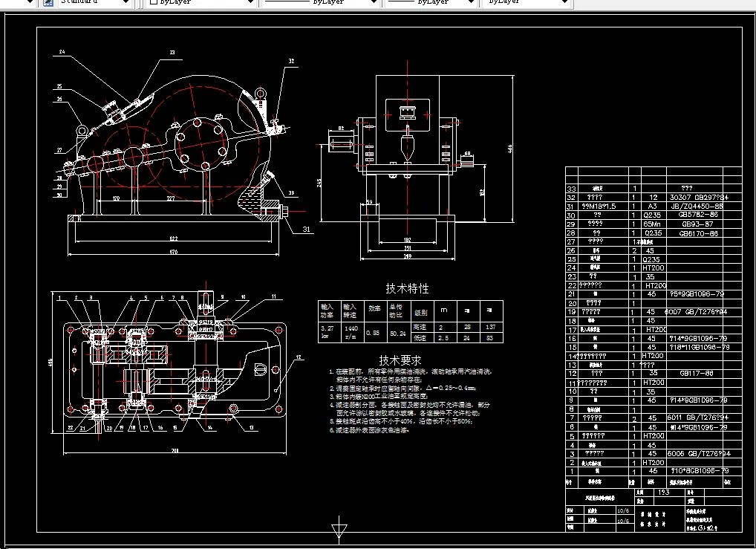Image resolution: width=756 pixels, height=549 pixels.
Task: Click the 高速 row label
Action: tap(420, 327)
